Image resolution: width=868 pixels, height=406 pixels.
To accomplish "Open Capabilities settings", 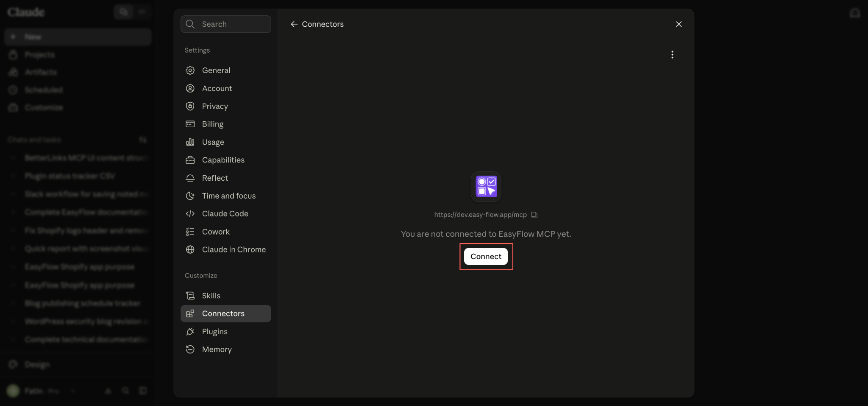I will click(x=226, y=160).
